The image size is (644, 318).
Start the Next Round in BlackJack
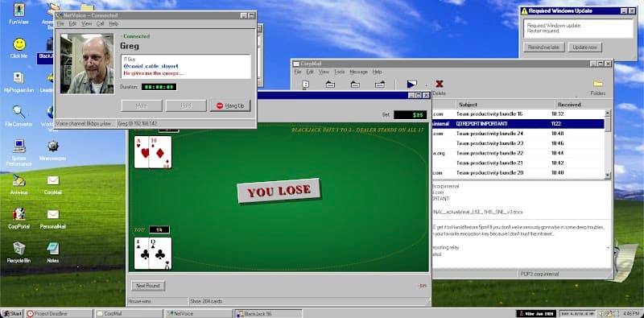point(148,286)
